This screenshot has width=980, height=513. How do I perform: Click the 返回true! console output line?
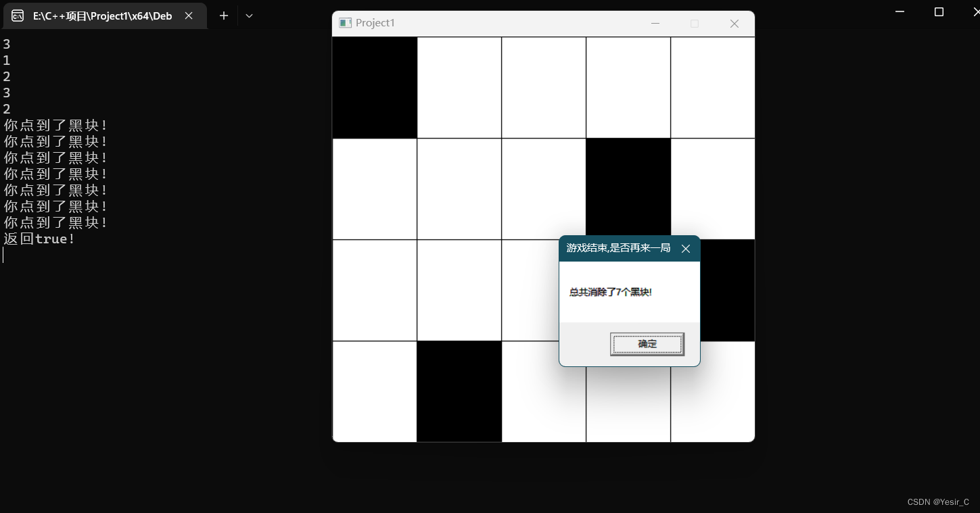click(39, 239)
